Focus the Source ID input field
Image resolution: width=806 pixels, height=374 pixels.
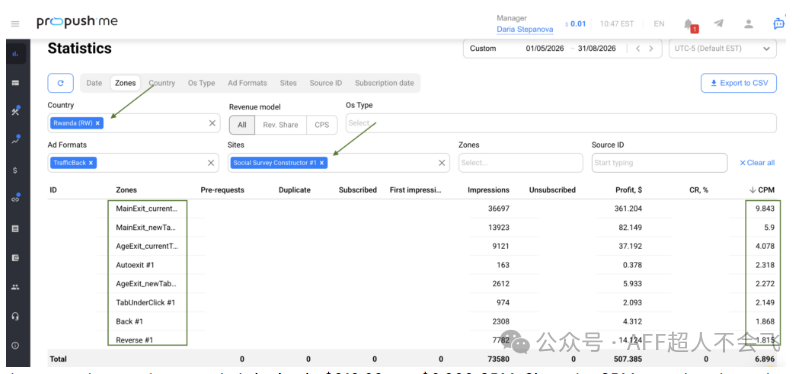[660, 163]
